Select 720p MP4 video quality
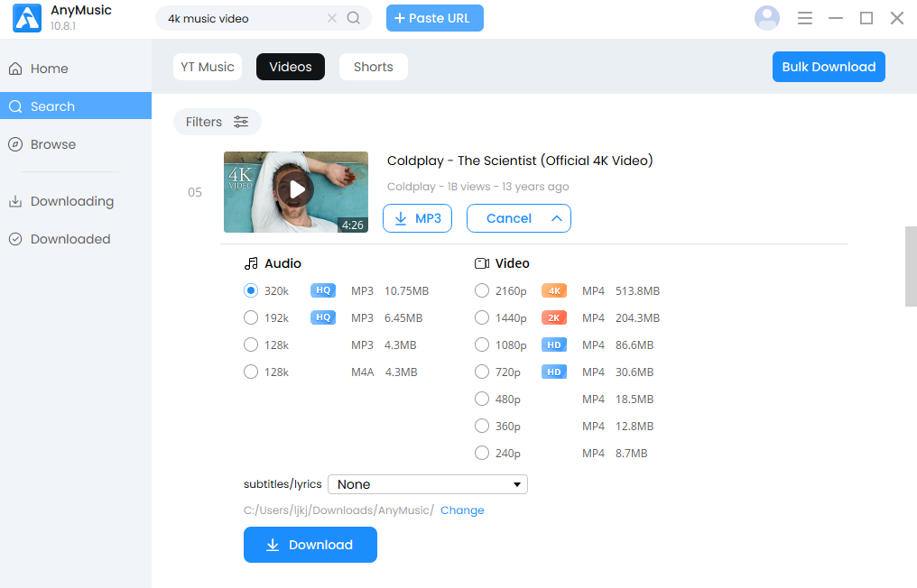The height and width of the screenshot is (588, 917). tap(482, 372)
